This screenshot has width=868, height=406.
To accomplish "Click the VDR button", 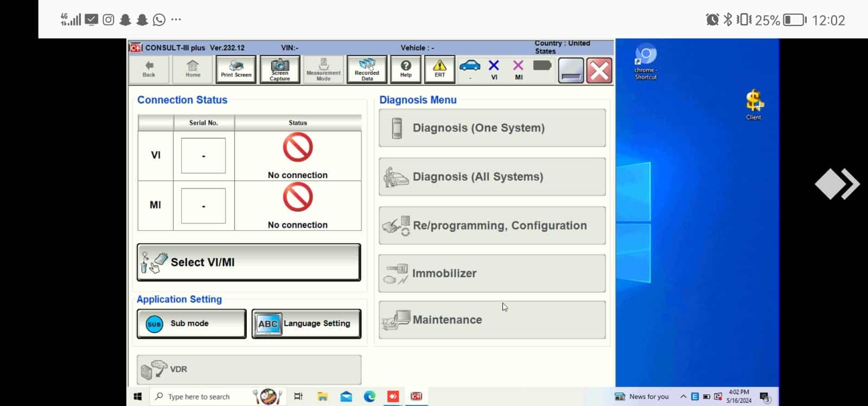I will (249, 370).
